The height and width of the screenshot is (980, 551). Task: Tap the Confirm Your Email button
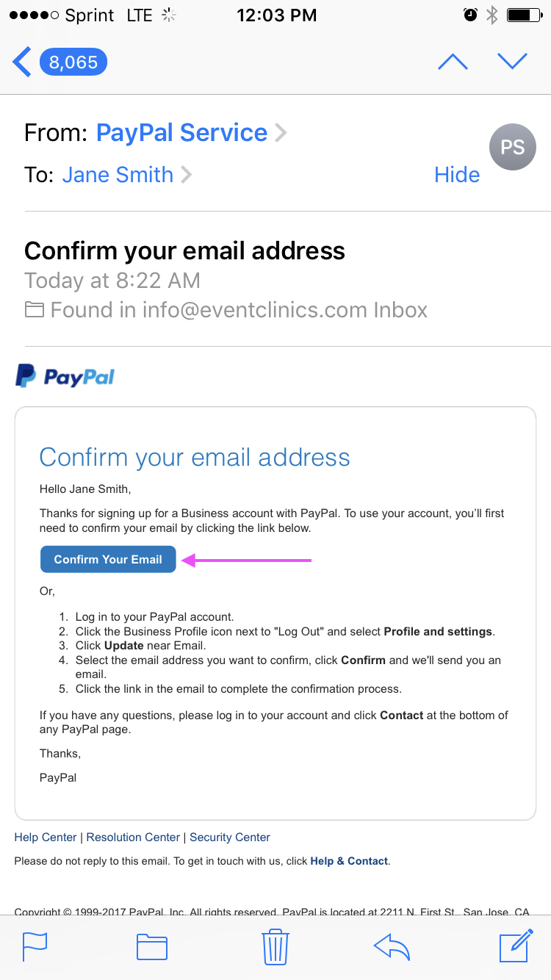coord(107,559)
